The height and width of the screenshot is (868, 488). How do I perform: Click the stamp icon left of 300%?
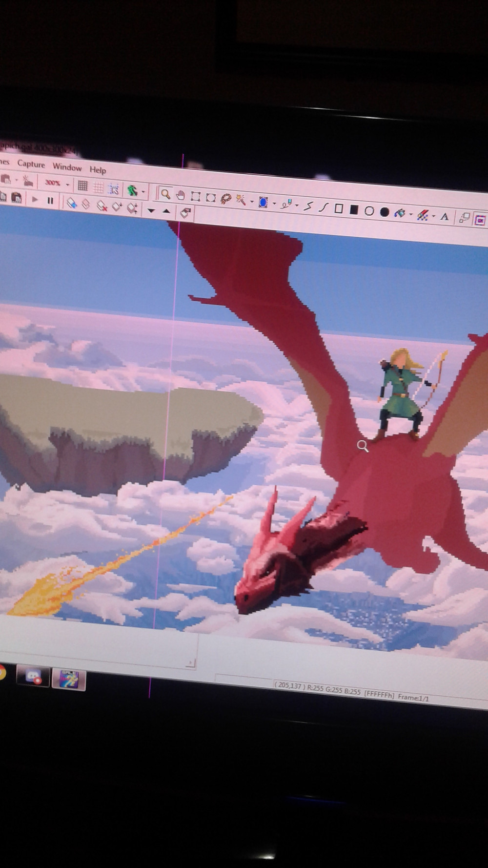click(x=28, y=181)
